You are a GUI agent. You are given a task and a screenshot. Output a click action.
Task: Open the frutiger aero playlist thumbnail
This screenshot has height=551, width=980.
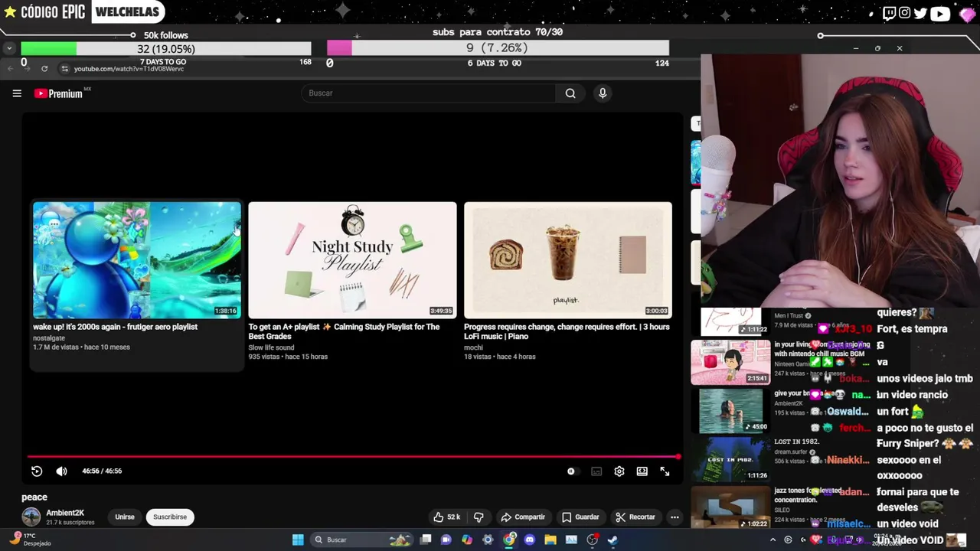[136, 260]
